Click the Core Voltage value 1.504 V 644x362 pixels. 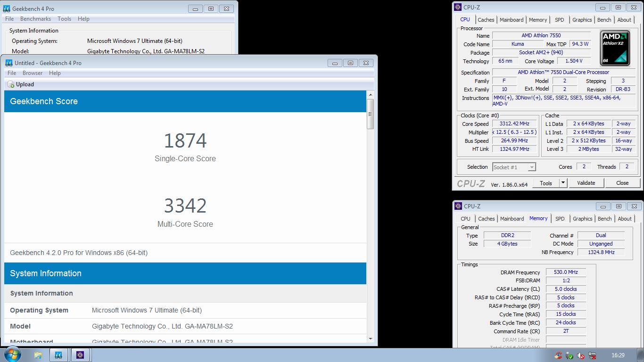click(573, 61)
